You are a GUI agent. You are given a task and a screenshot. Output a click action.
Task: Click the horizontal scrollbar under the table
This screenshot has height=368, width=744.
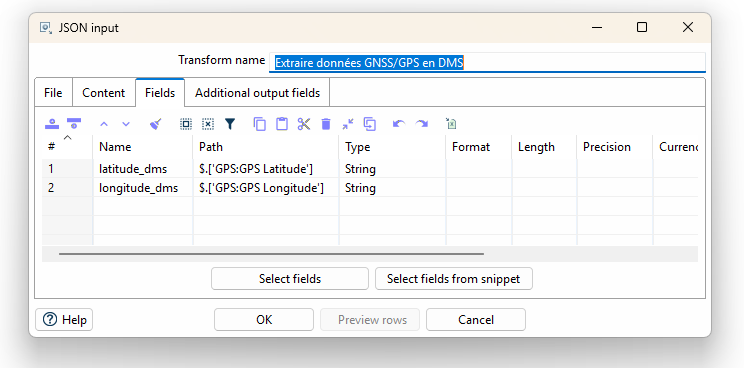point(271,254)
